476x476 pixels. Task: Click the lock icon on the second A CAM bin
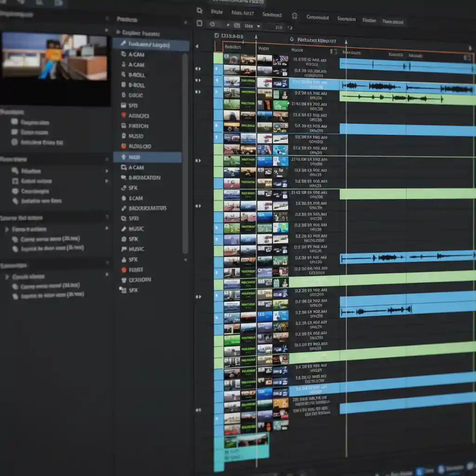coord(124,64)
